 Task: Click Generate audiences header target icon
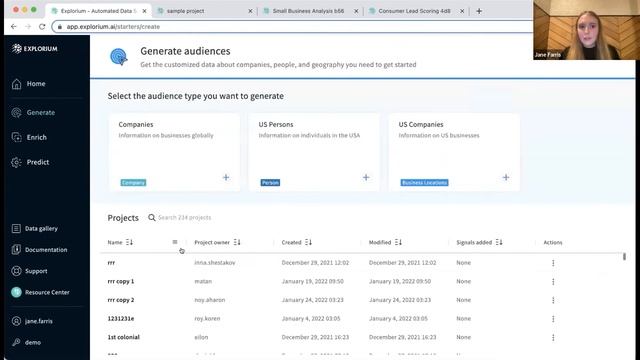coord(119,57)
